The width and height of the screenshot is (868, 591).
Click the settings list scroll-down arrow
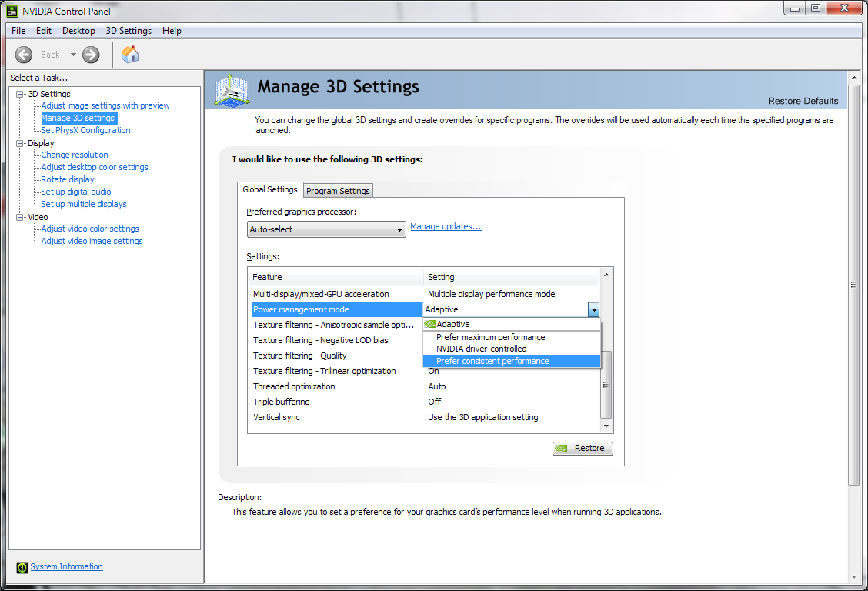(x=606, y=426)
